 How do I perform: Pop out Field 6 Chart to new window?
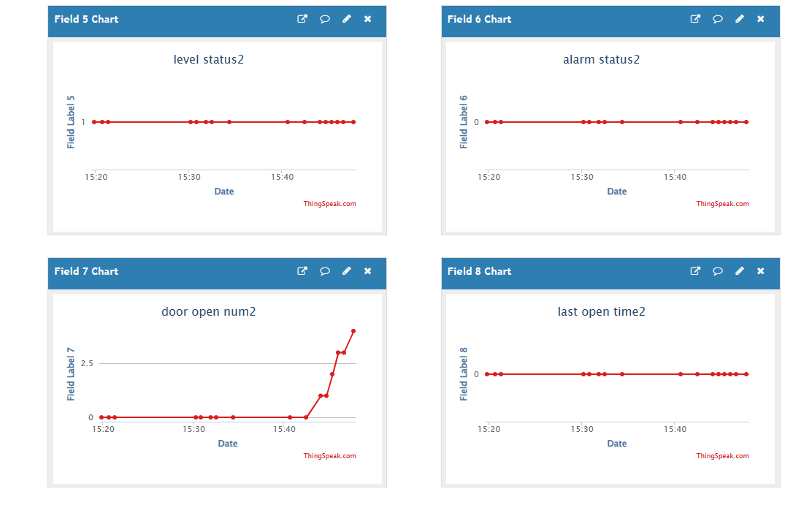click(695, 19)
